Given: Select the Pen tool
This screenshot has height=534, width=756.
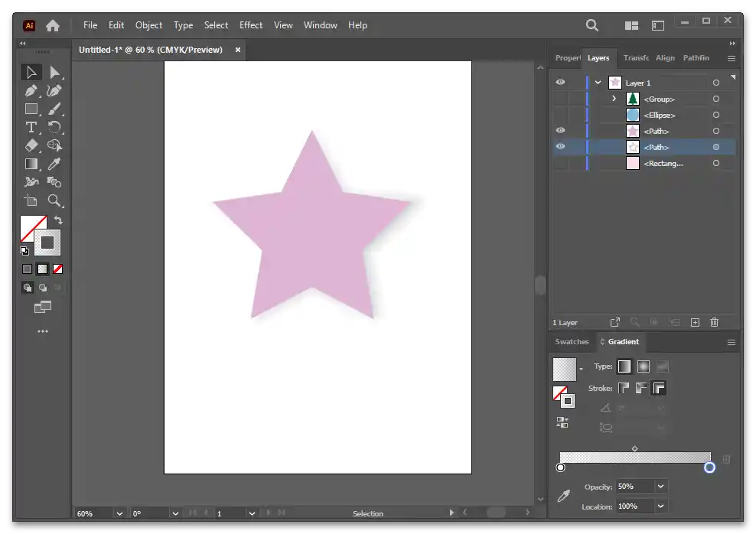Looking at the screenshot, I should click(31, 91).
